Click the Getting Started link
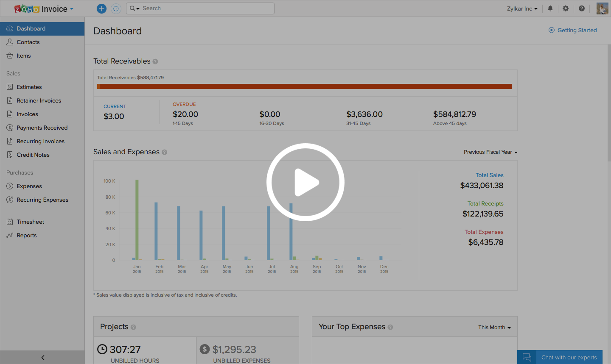Image resolution: width=611 pixels, height=364 pixels. coord(572,30)
